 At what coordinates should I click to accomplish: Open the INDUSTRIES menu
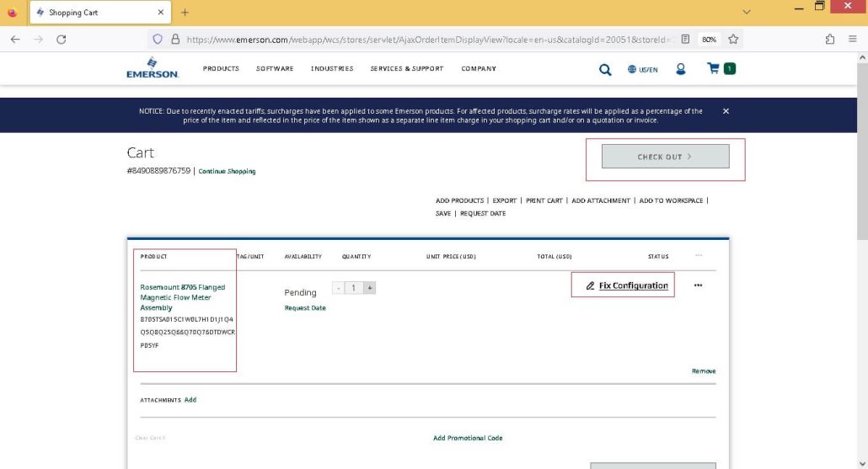click(x=332, y=68)
